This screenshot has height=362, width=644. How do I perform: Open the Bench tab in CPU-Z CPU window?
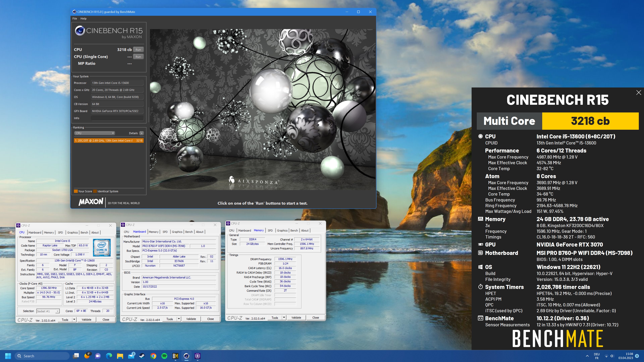coord(84,232)
